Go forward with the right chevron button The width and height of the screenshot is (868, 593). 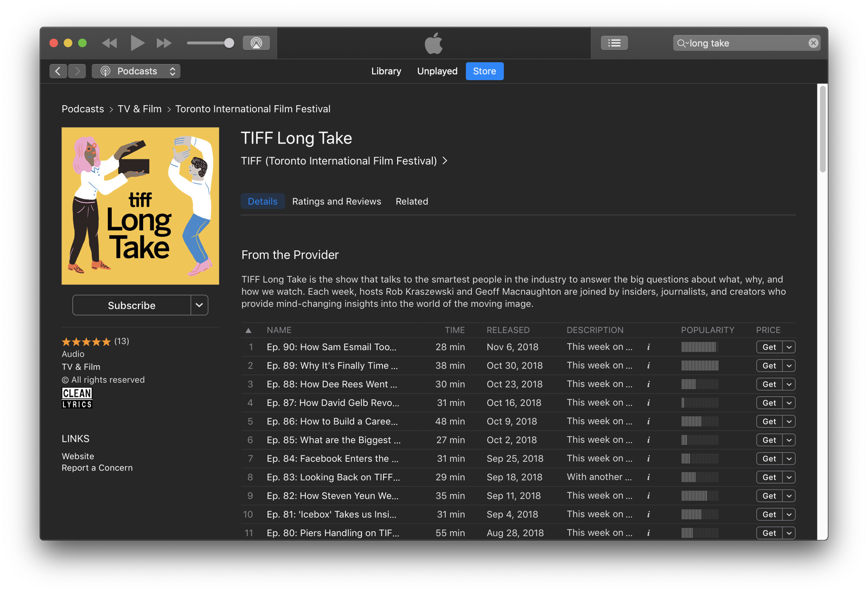point(77,71)
